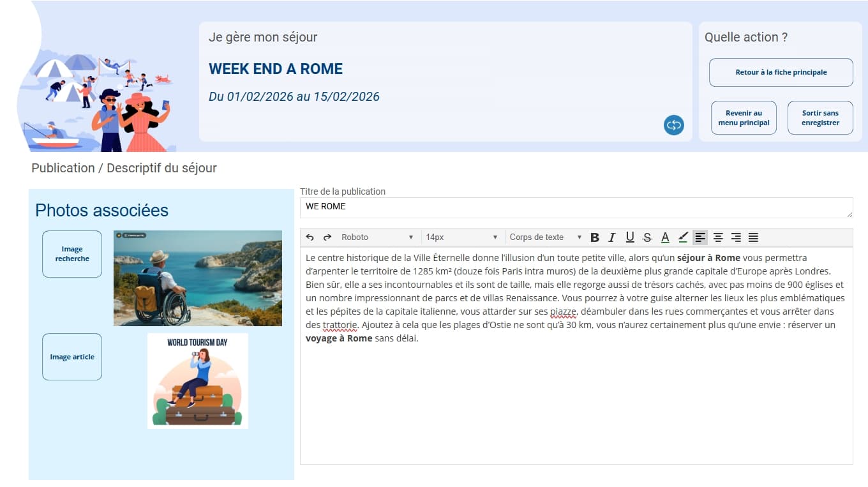868x487 pixels.
Task: Apply italic formatting
Action: [x=612, y=237]
